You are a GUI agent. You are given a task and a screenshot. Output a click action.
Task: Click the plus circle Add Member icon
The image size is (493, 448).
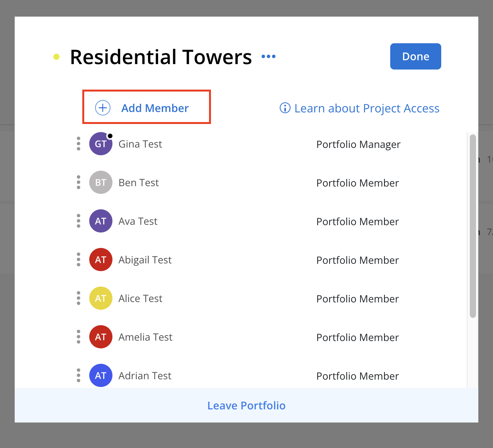tap(103, 108)
